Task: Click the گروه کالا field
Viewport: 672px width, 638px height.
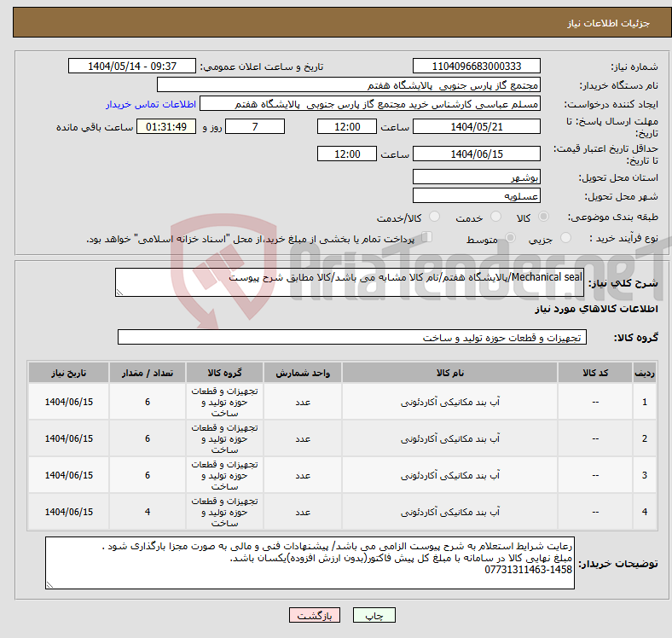Action: [x=352, y=337]
